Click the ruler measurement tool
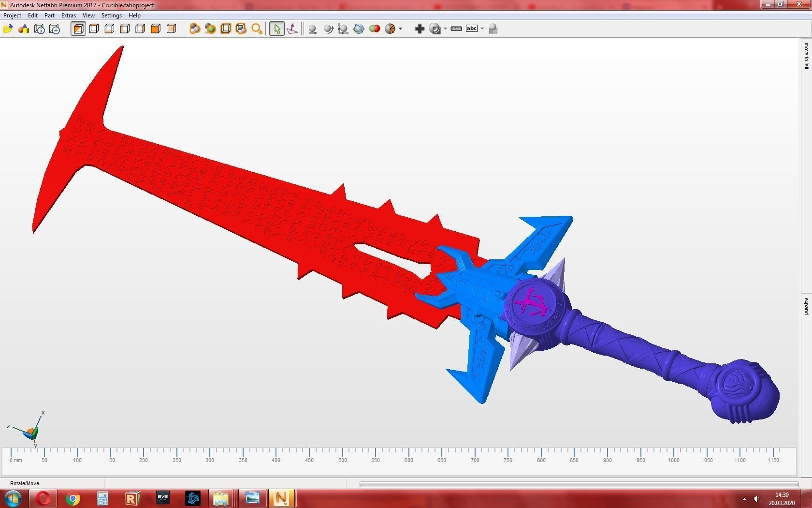 (456, 29)
